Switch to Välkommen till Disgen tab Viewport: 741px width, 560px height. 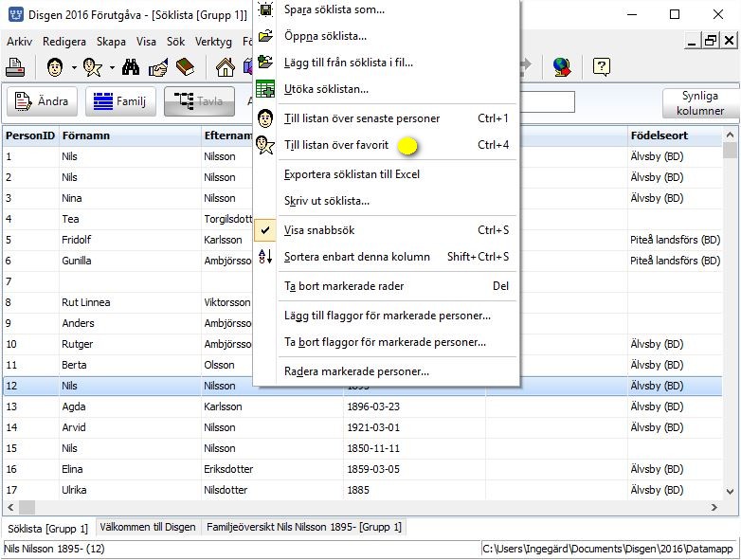tap(148, 527)
